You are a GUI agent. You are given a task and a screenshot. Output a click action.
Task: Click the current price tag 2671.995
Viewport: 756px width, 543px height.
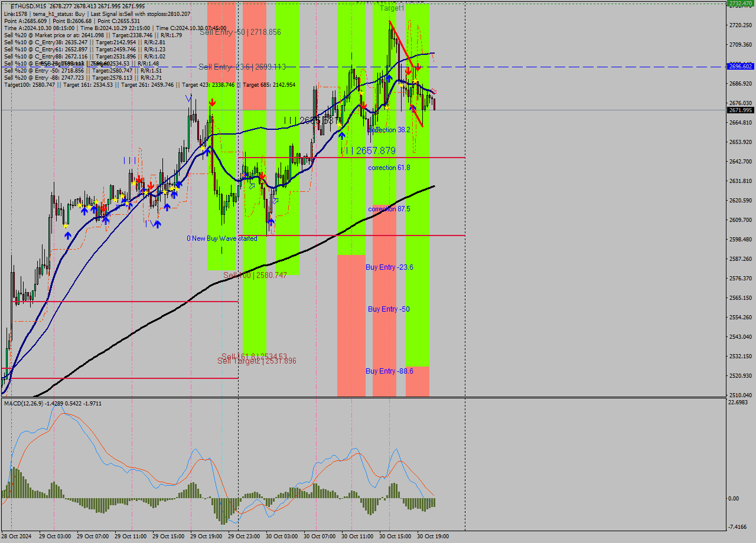pos(741,110)
